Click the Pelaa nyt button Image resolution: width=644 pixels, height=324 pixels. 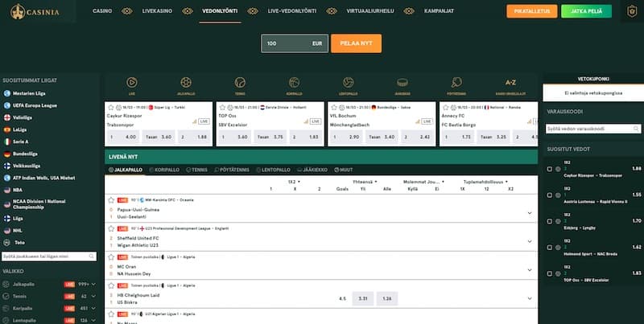coord(356,43)
